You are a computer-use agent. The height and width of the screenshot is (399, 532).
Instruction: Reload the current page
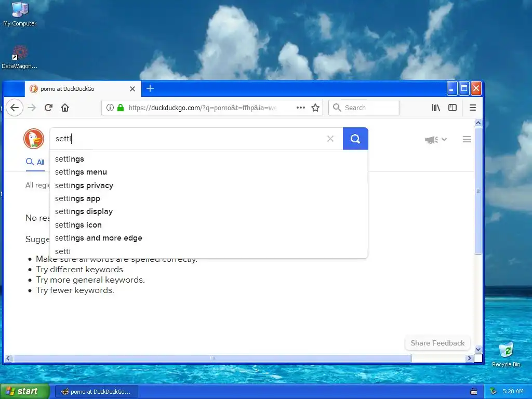click(48, 108)
